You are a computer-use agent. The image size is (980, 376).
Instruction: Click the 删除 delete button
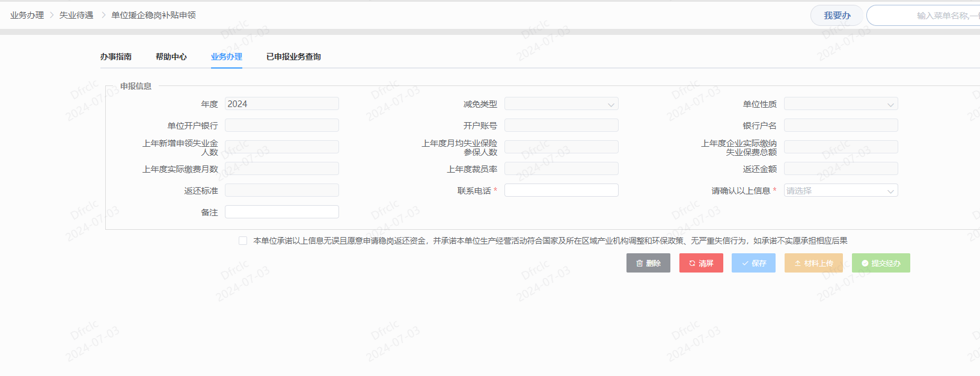tap(648, 263)
